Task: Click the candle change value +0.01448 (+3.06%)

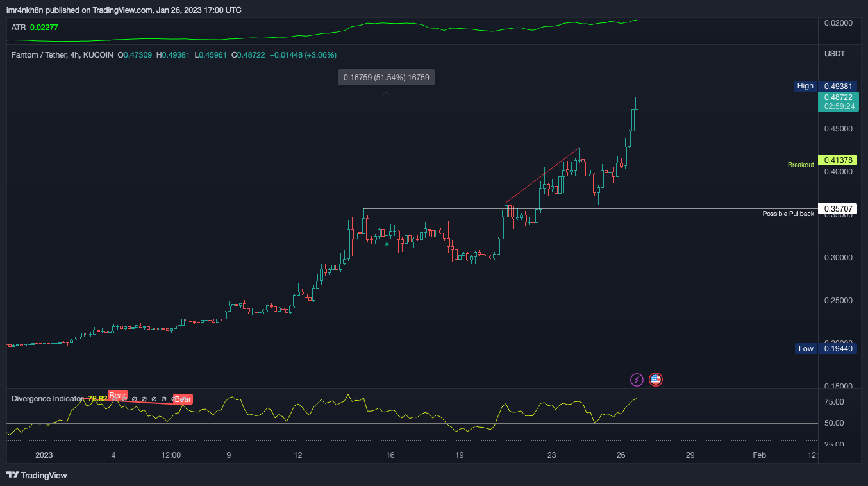Action: (x=303, y=55)
